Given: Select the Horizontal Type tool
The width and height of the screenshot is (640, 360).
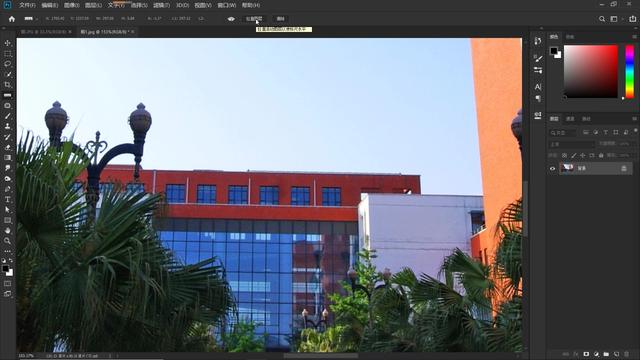Looking at the screenshot, I should point(7,200).
